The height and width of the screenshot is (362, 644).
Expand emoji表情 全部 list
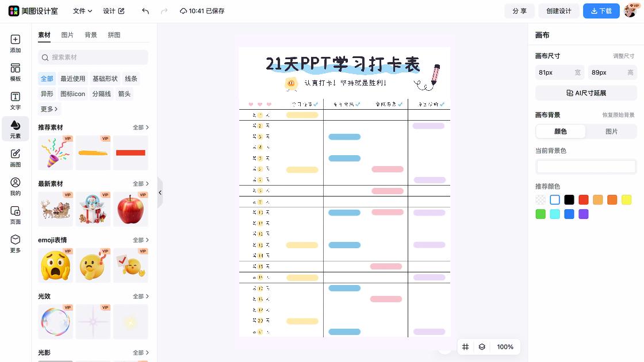coord(140,240)
